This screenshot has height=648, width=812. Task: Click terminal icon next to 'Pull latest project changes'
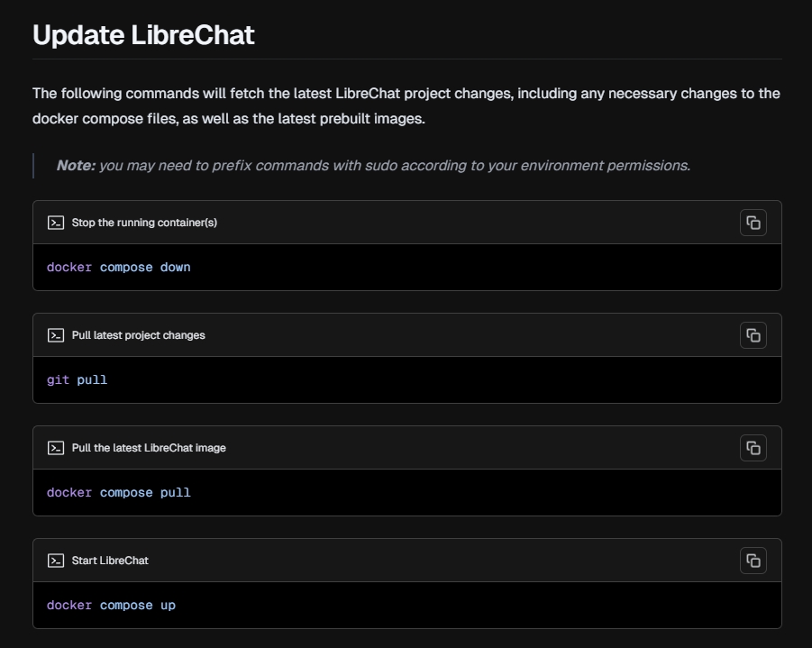[x=56, y=335]
